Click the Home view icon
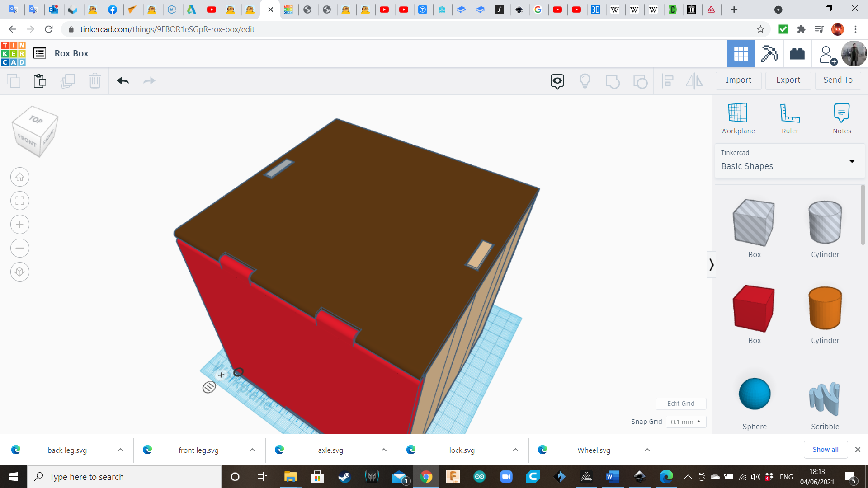Image resolution: width=868 pixels, height=488 pixels. pyautogui.click(x=20, y=177)
